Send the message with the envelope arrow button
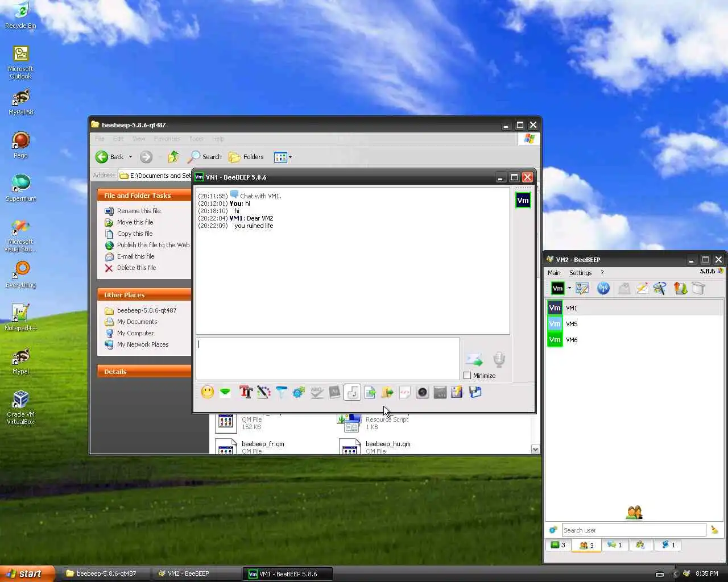The width and height of the screenshot is (728, 582). tap(474, 360)
